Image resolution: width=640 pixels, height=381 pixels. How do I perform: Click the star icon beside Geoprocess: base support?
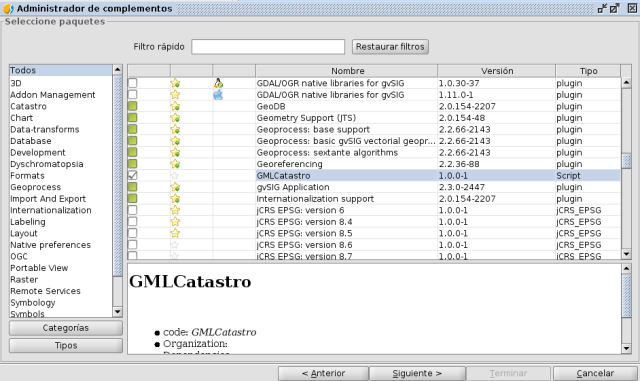pyautogui.click(x=175, y=129)
